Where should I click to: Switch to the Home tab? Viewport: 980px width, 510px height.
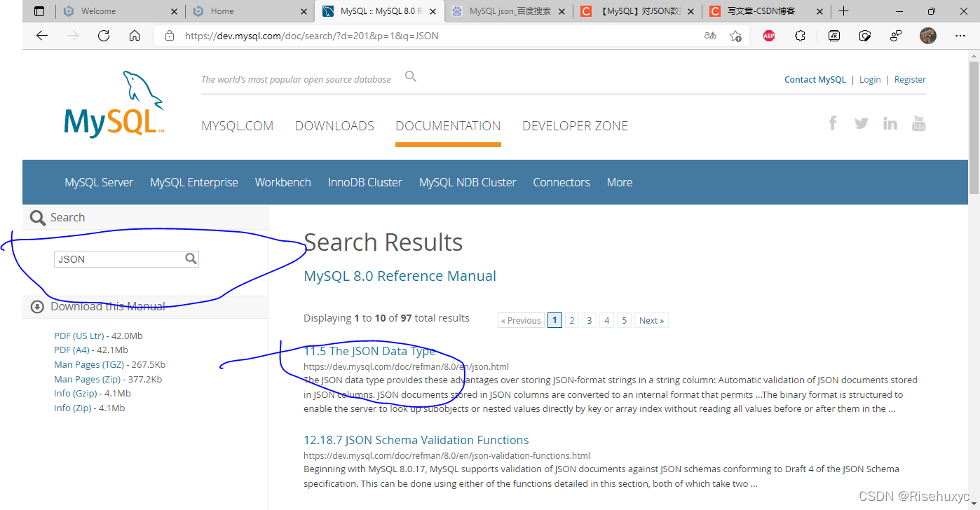(250, 11)
